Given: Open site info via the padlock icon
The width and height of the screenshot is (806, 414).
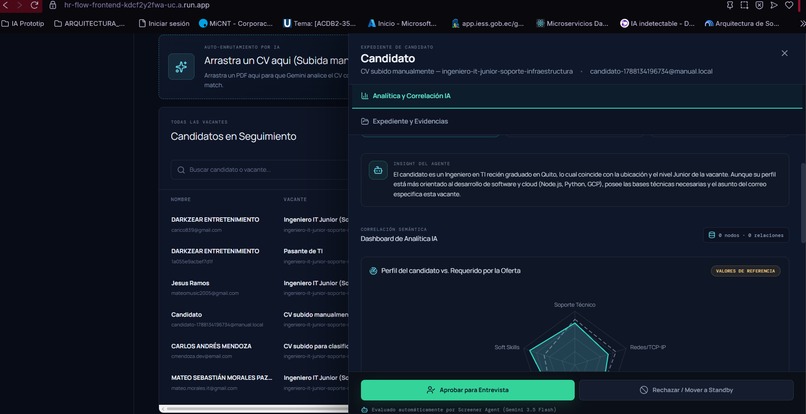Looking at the screenshot, I should (x=52, y=5).
